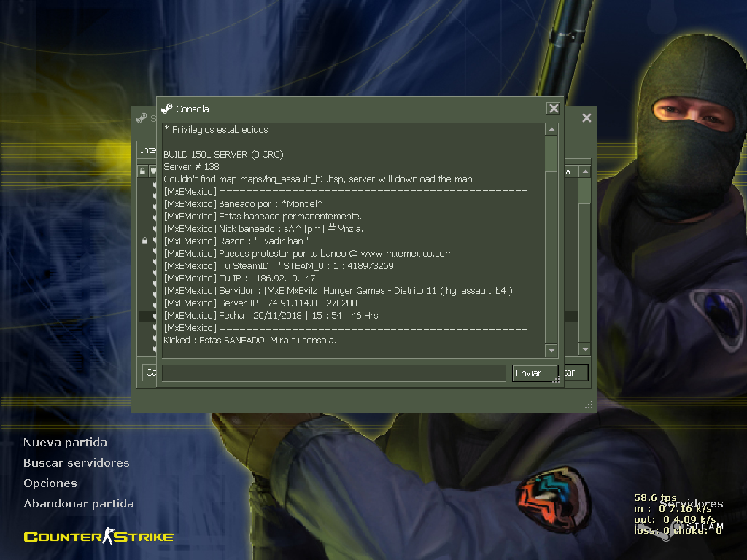Close the Consola window
This screenshot has height=560, width=747.
pyautogui.click(x=553, y=109)
